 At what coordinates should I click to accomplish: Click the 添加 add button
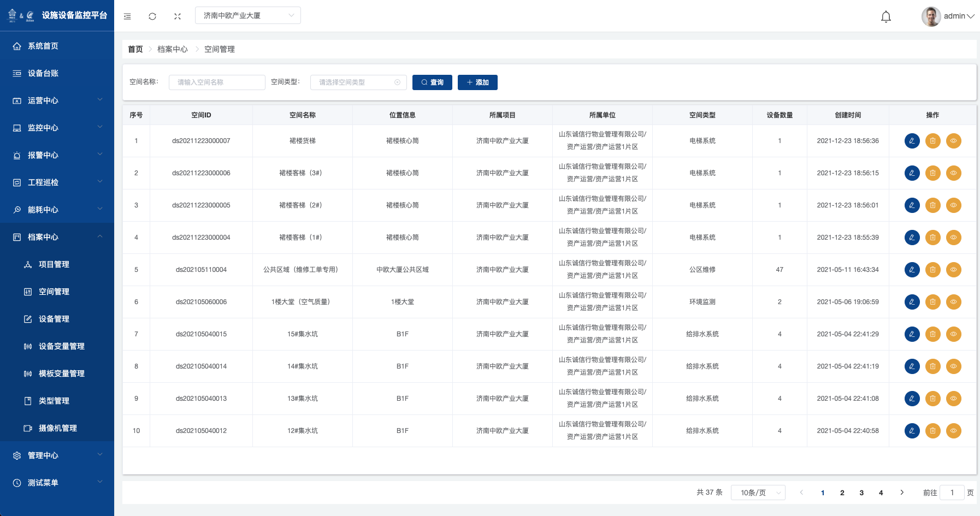point(477,82)
